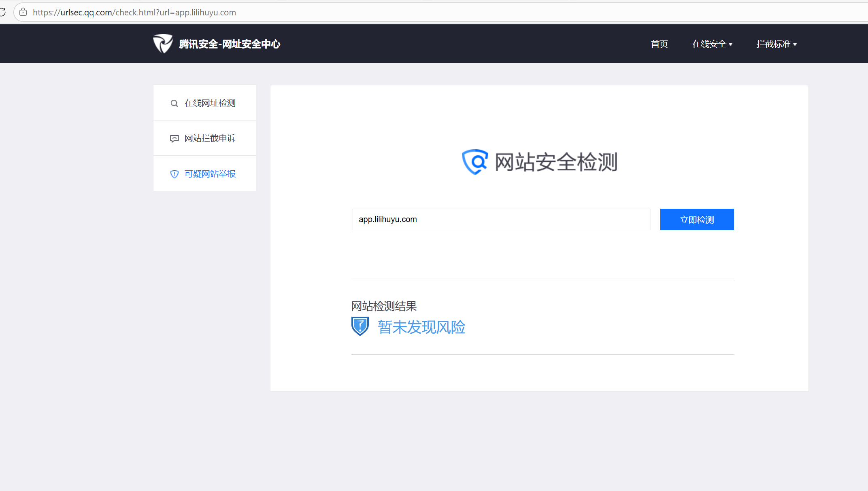Click the browser reload icon
Screen dimensions: 868x491
coord(2,12)
